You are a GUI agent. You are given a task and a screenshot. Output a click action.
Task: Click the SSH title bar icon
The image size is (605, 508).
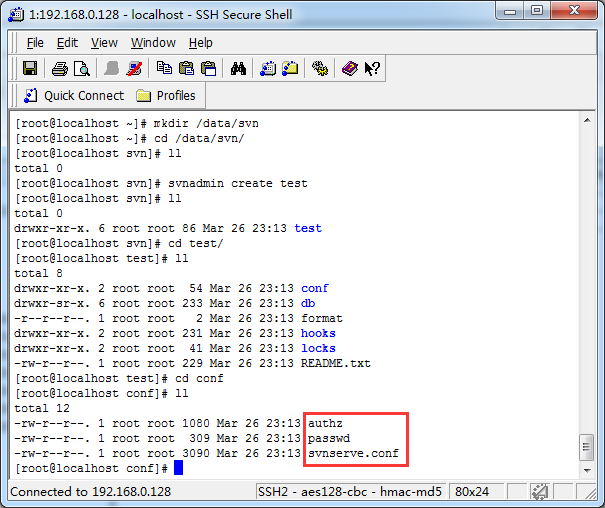coord(16,15)
